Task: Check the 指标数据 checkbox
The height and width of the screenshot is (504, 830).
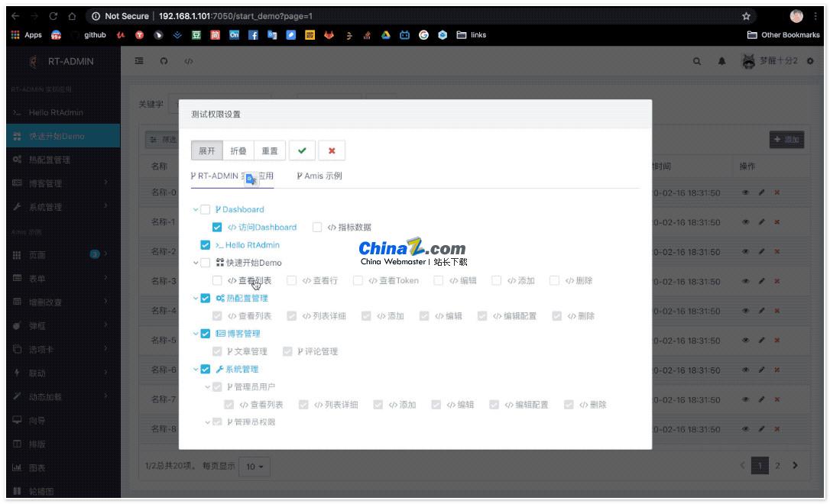Action: [317, 228]
